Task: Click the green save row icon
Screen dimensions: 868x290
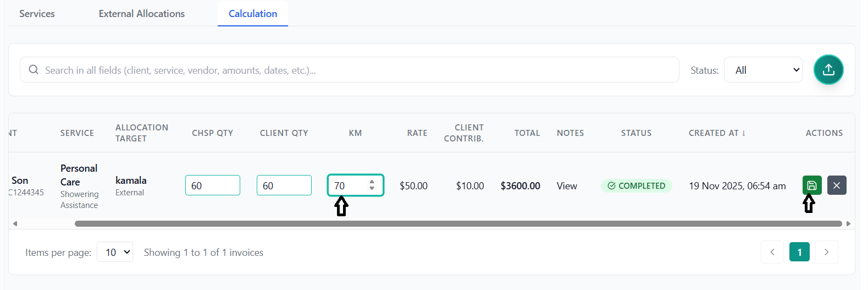Action: [812, 185]
